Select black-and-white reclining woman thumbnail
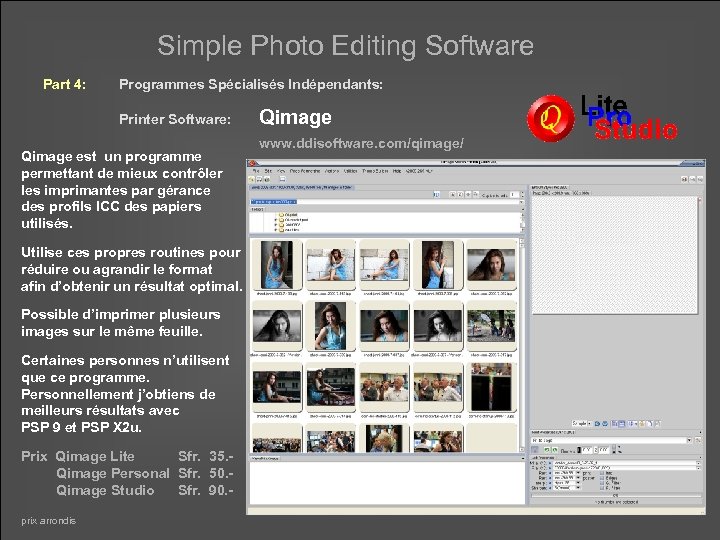 pyautogui.click(x=276, y=326)
